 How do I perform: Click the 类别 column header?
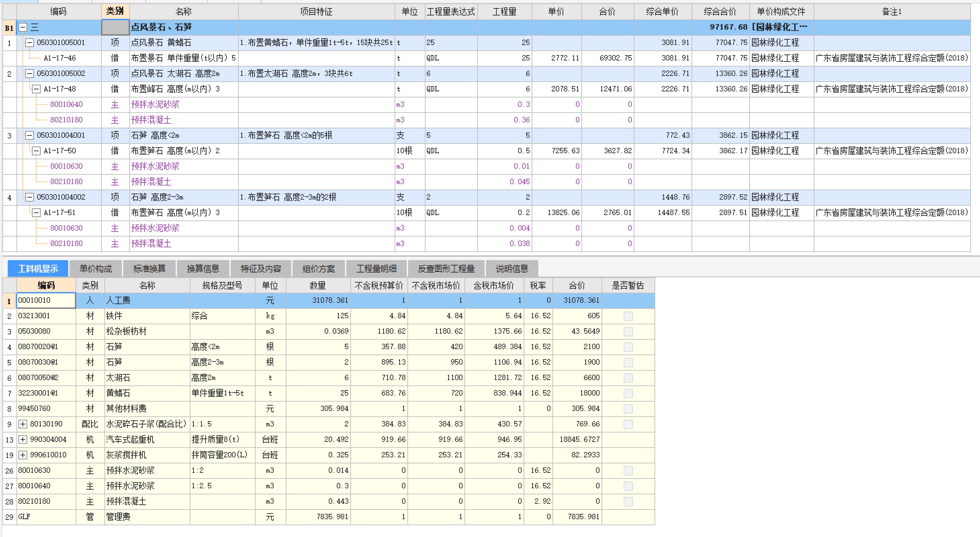[x=115, y=11]
